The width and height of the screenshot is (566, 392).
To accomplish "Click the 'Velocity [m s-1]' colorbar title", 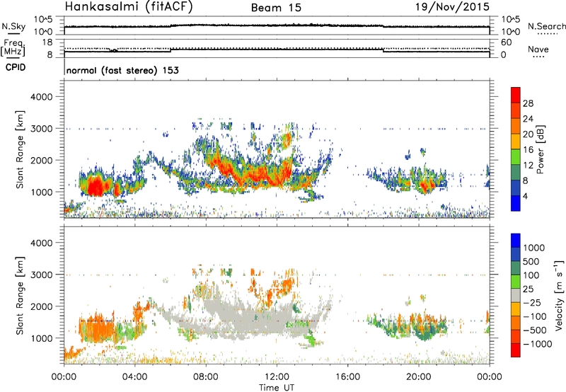I will [x=559, y=295].
